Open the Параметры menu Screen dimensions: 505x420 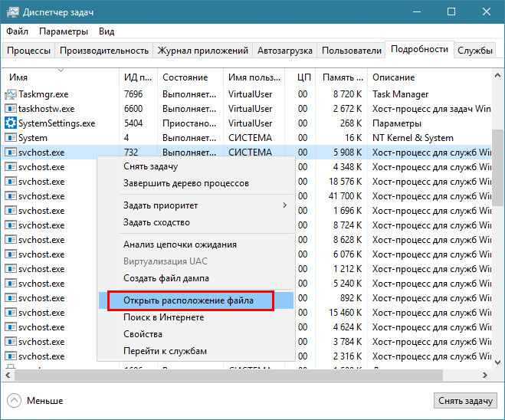point(64,31)
